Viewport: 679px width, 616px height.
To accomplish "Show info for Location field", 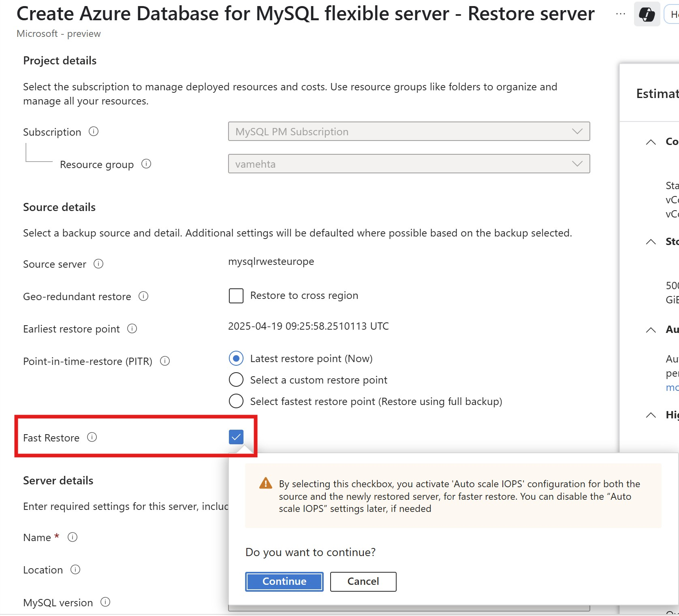I will (x=75, y=570).
